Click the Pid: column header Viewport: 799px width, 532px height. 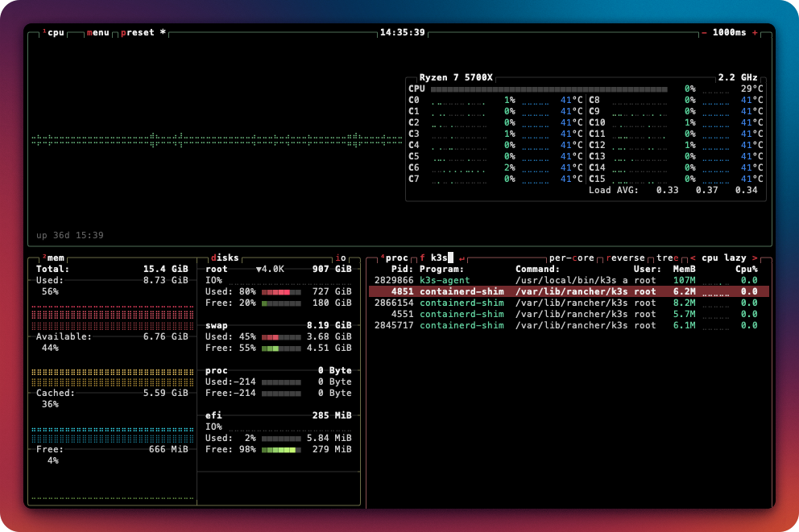(x=402, y=270)
